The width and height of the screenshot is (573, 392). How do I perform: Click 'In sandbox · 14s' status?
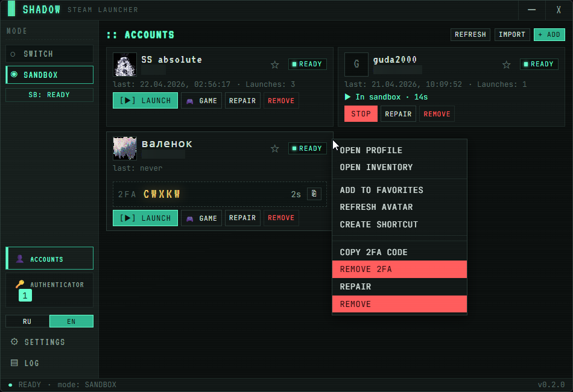[x=386, y=97]
